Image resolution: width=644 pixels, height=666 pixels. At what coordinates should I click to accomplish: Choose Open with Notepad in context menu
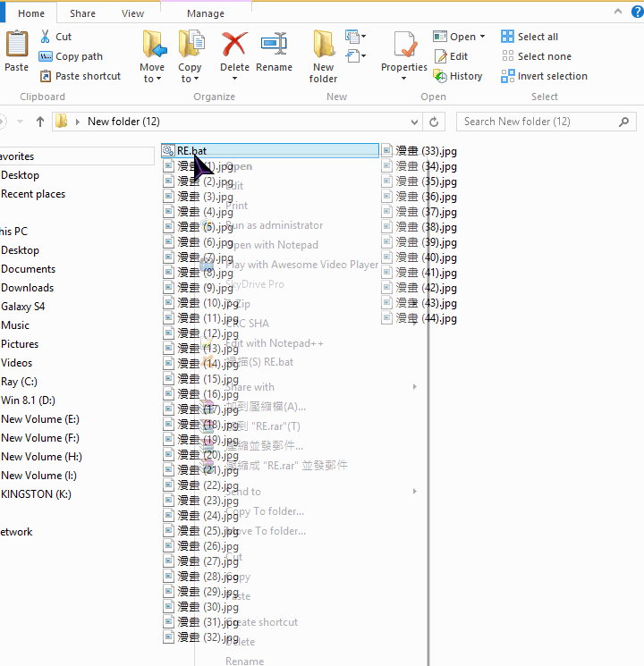click(272, 245)
